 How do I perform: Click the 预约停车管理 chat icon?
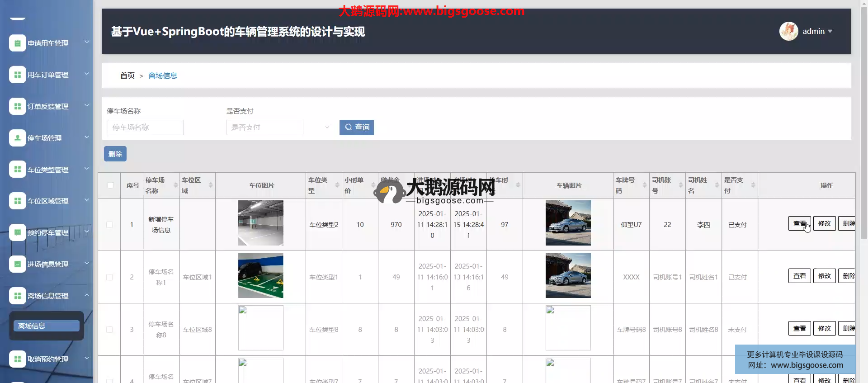click(x=17, y=232)
